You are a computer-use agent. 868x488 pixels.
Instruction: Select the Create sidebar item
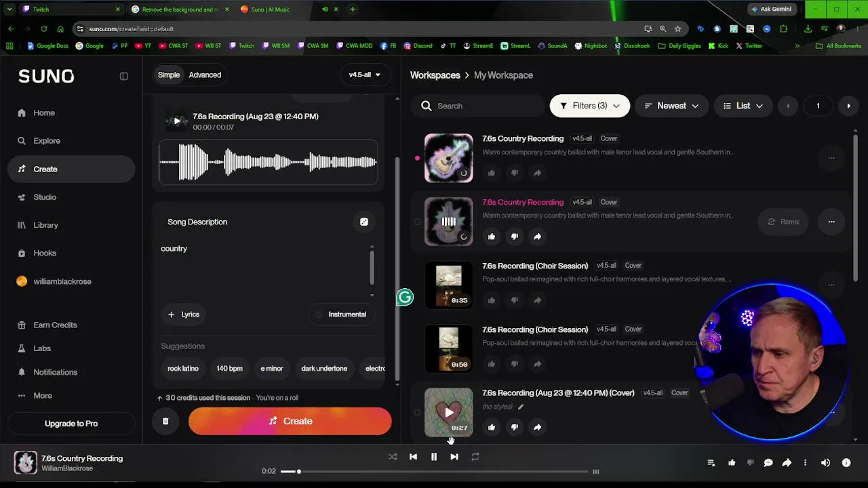[x=71, y=169]
